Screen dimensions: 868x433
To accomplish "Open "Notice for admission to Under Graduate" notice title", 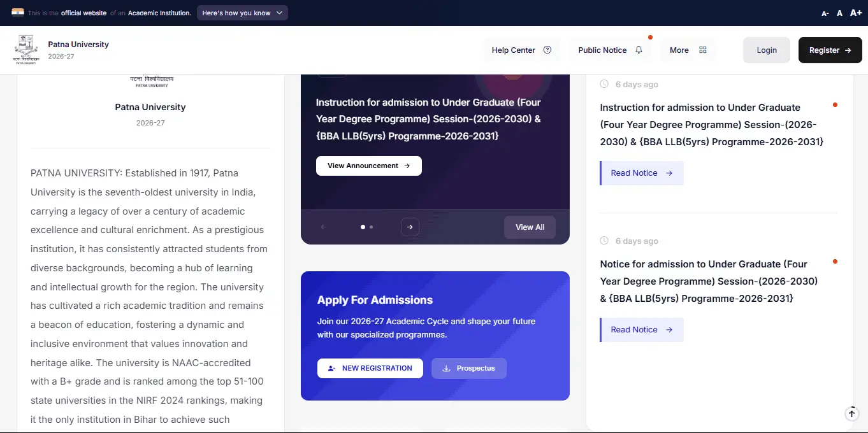I will click(709, 281).
